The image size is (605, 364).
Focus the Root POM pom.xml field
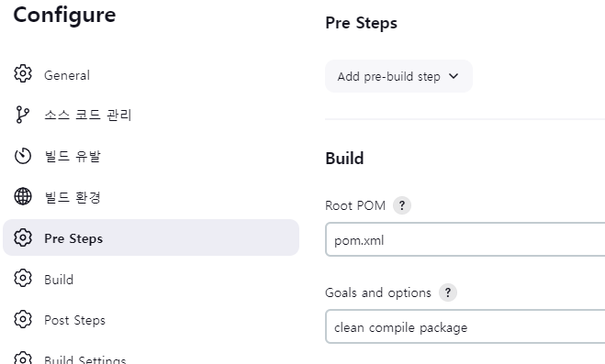(x=465, y=239)
